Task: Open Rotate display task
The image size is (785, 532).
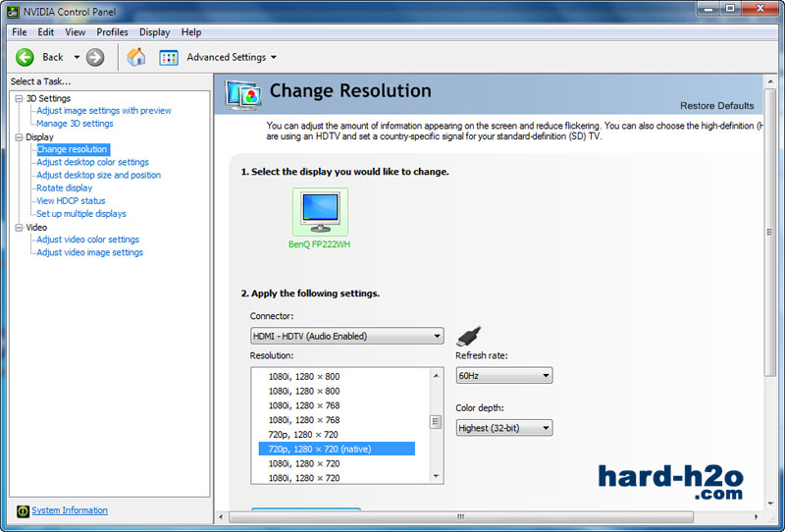Action: [x=64, y=187]
